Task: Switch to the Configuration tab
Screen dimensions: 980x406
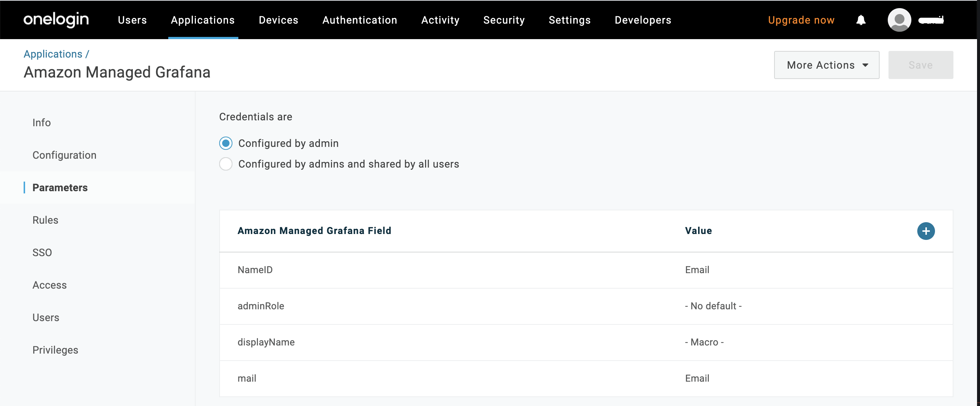Action: point(64,155)
